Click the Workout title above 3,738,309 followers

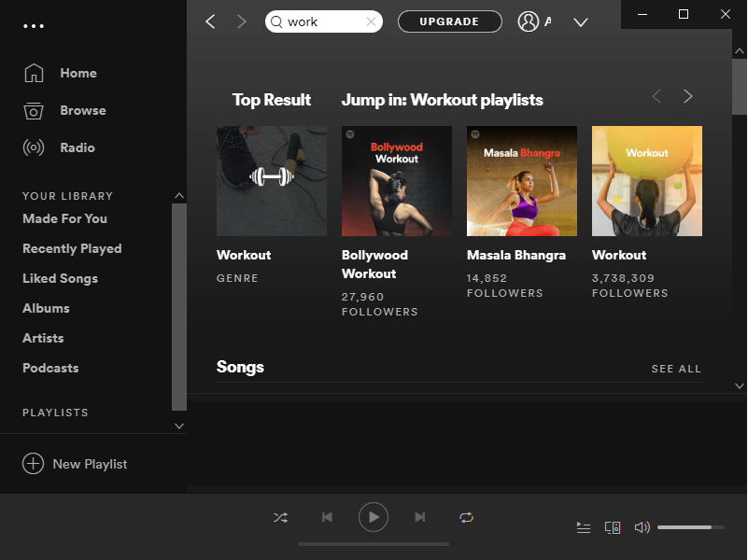point(619,256)
